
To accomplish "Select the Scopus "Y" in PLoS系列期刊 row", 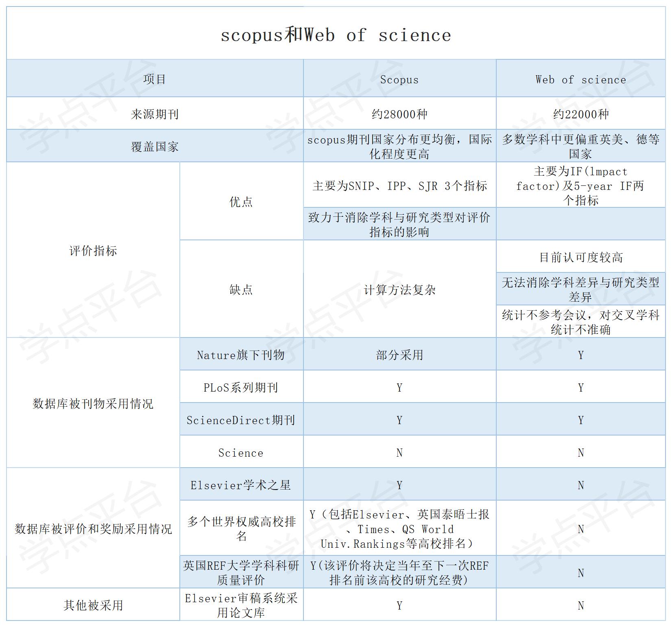I will tap(399, 387).
